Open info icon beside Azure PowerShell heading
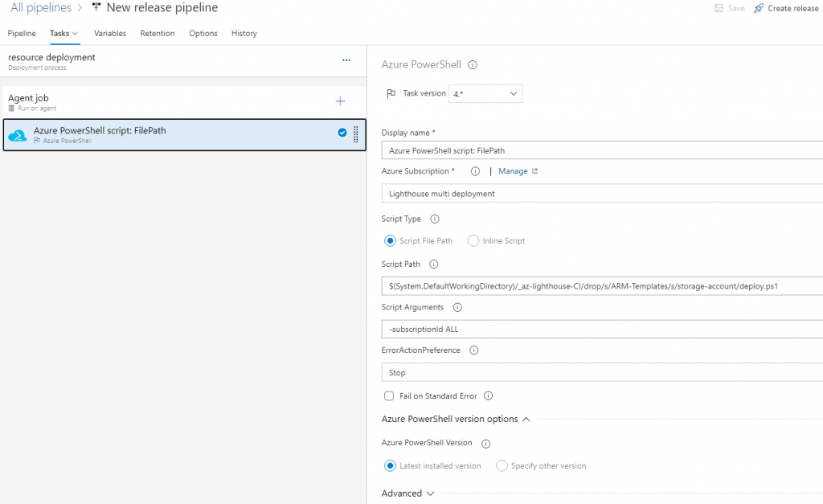The image size is (823, 504). coord(473,64)
